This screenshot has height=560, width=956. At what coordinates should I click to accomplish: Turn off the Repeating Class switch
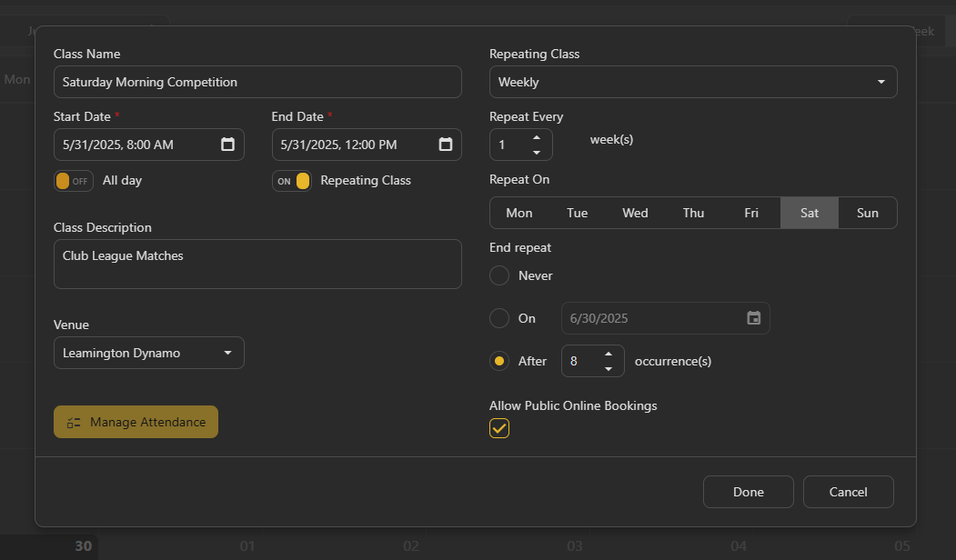point(292,181)
